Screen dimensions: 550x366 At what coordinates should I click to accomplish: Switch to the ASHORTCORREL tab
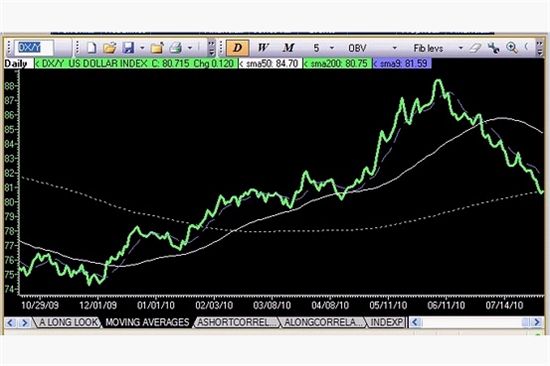pyautogui.click(x=236, y=322)
